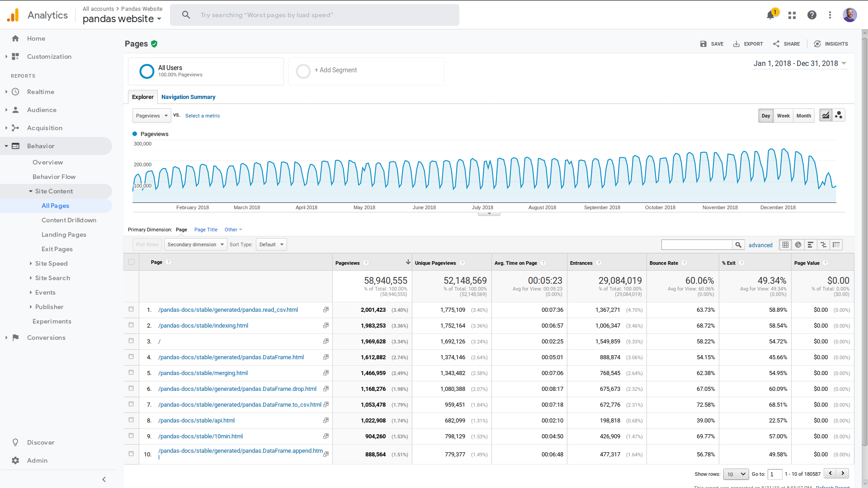This screenshot has width=868, height=488.
Task: Check the row for the root page /
Action: click(131, 341)
